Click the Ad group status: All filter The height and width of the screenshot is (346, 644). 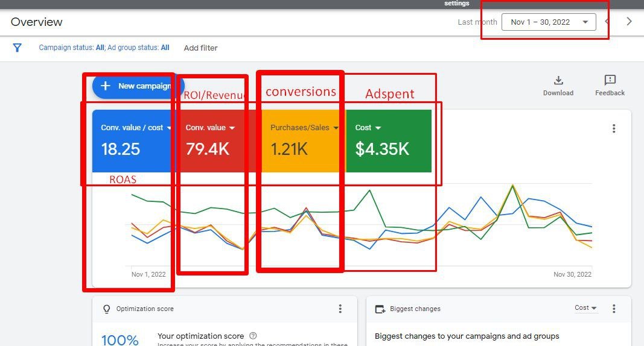coord(138,48)
